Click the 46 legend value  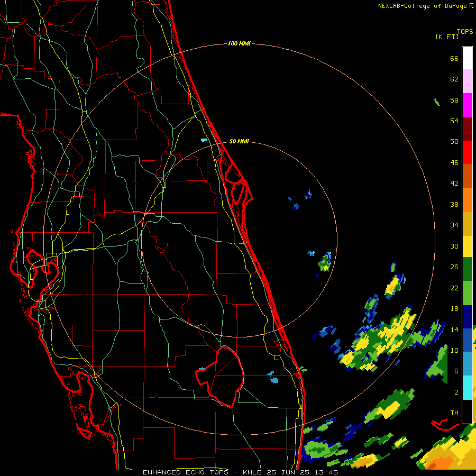click(x=454, y=163)
